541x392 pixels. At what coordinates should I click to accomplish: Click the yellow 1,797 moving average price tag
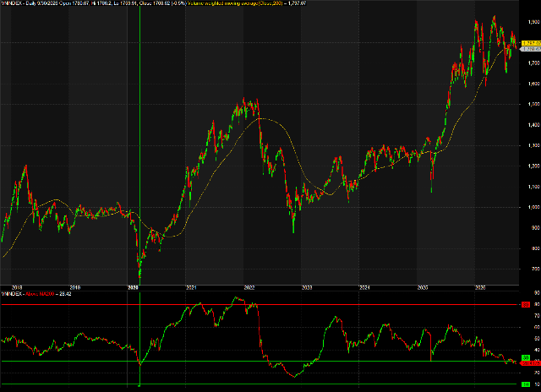(531, 43)
